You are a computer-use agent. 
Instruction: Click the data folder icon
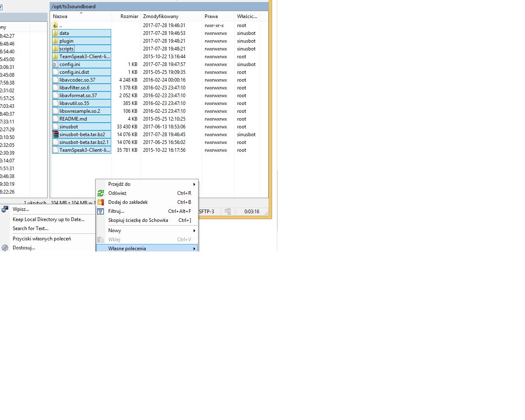[x=55, y=33]
